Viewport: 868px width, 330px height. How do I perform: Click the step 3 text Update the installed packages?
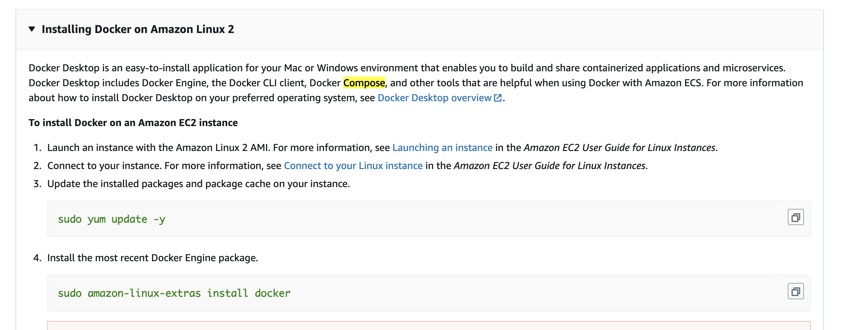(x=198, y=184)
